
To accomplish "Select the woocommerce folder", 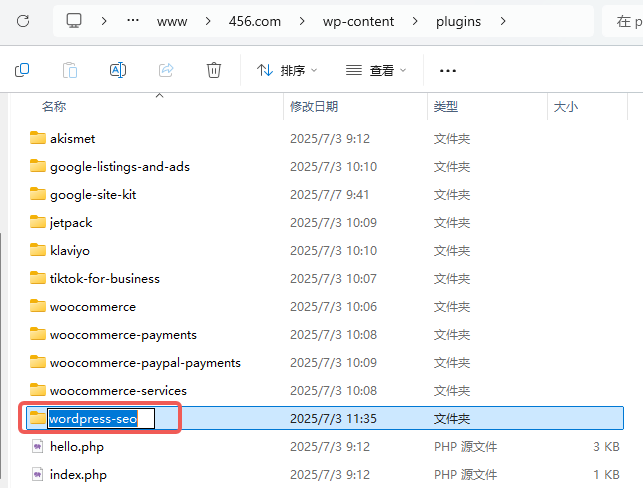I will point(93,307).
